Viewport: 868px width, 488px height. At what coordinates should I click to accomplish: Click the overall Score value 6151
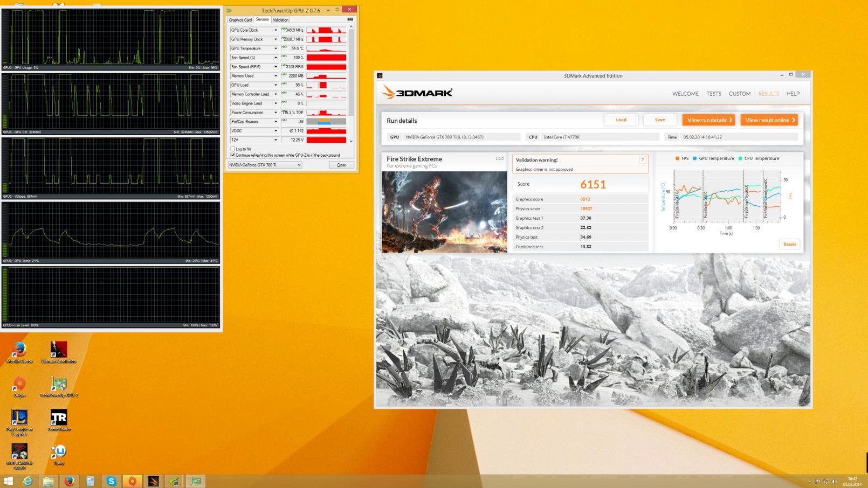coord(593,184)
